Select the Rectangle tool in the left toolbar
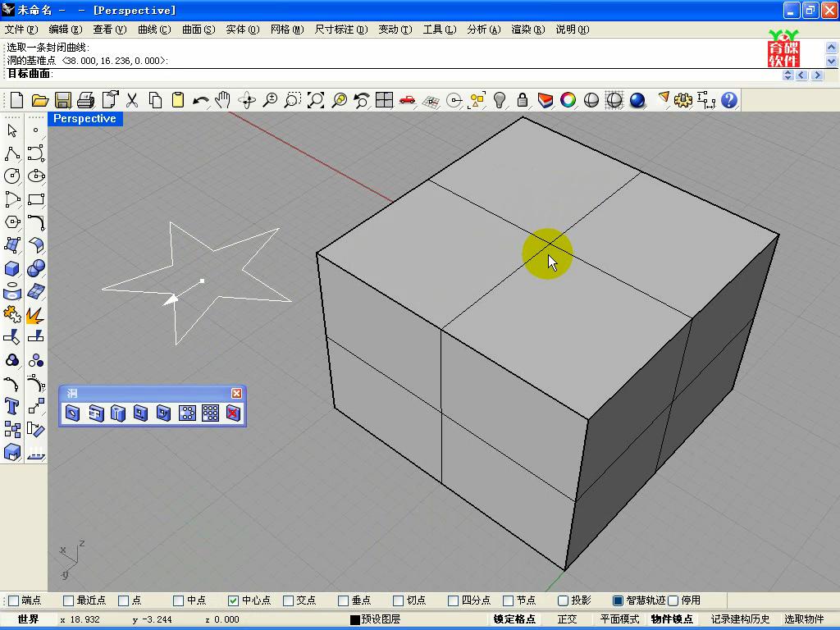 (36, 199)
